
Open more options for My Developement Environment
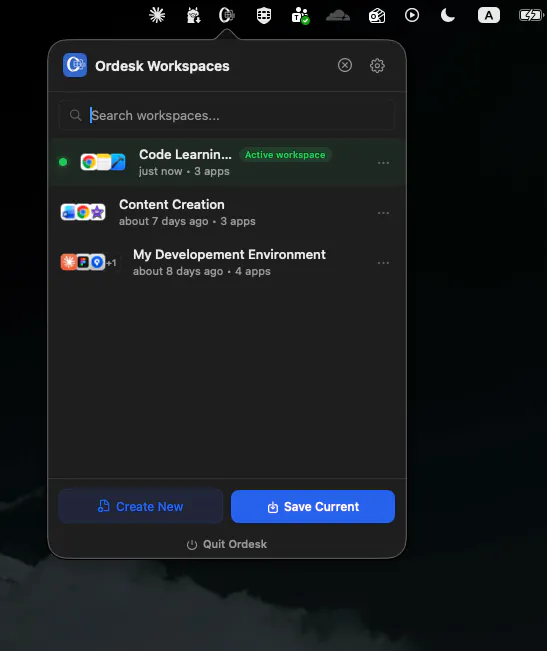383,263
